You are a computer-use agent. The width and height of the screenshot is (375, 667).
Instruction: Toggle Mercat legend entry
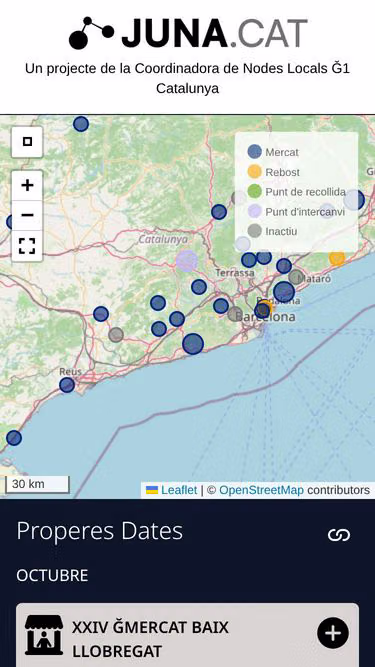coord(273,152)
